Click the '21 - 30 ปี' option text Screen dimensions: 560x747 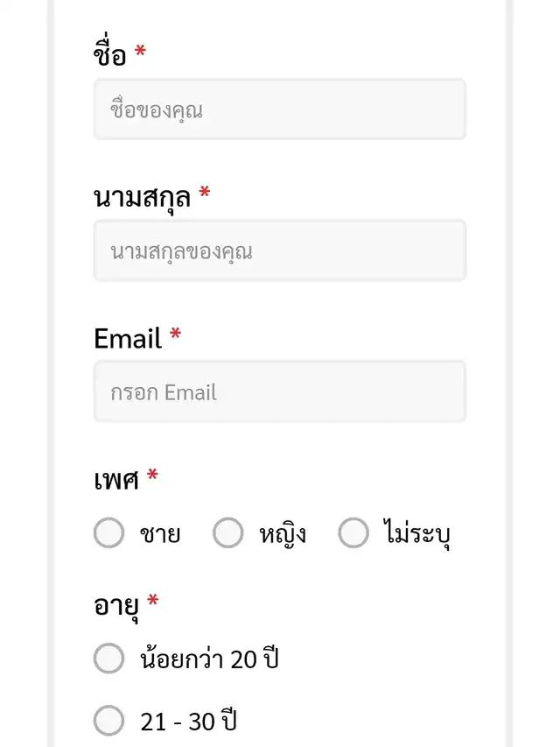[189, 722]
